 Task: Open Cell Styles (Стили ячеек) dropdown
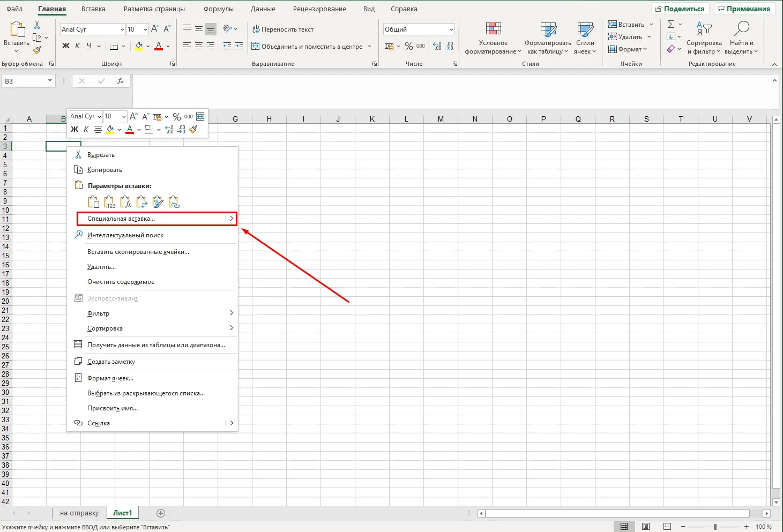tap(585, 39)
